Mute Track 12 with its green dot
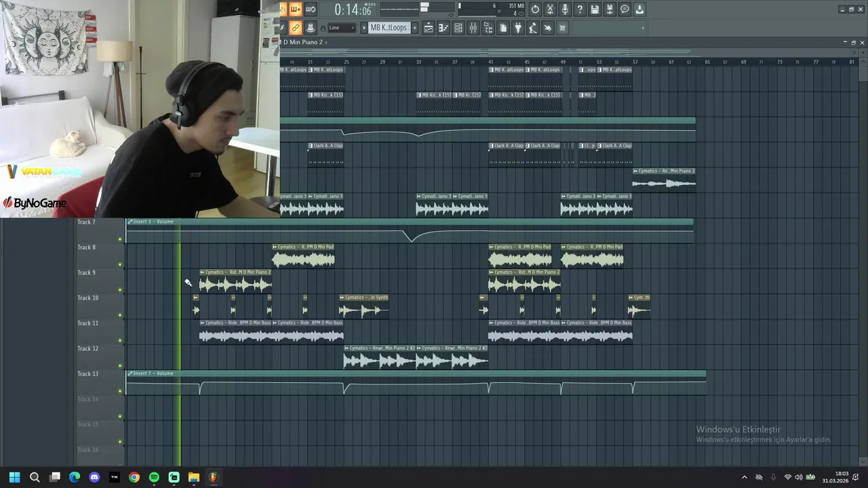The width and height of the screenshot is (868, 488). coord(120,366)
